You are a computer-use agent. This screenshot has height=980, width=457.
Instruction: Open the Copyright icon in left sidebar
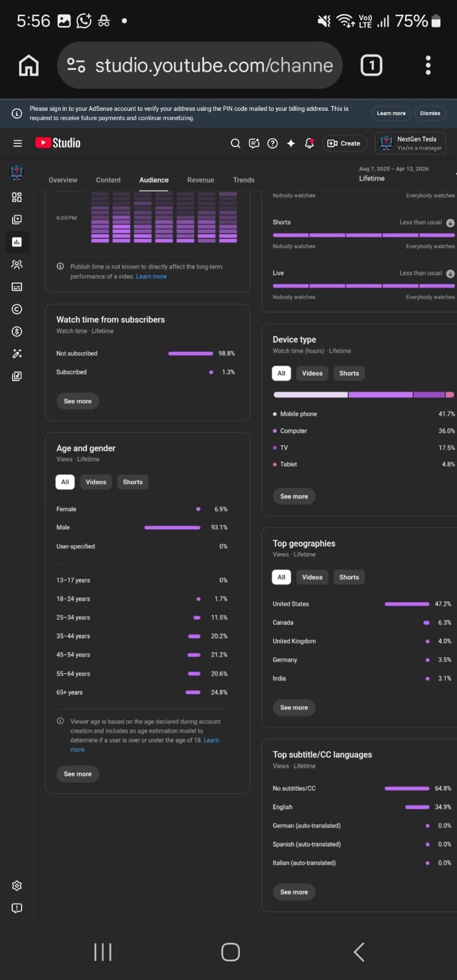(17, 309)
